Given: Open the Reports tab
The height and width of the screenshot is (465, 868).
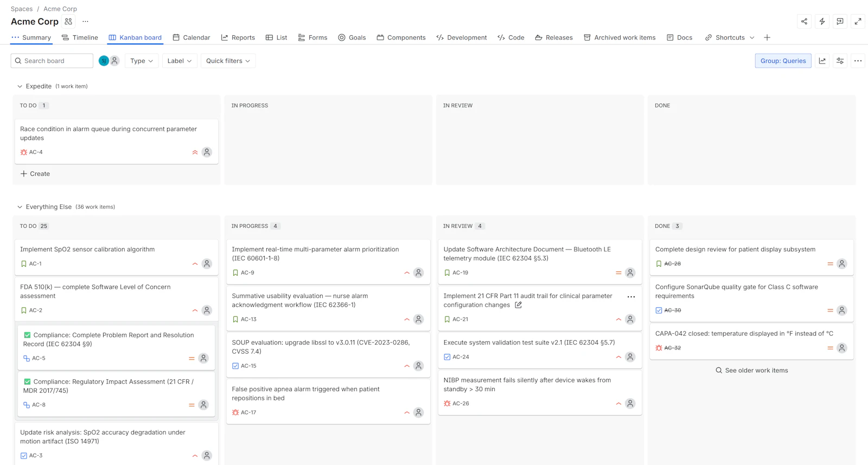Looking at the screenshot, I should (238, 37).
